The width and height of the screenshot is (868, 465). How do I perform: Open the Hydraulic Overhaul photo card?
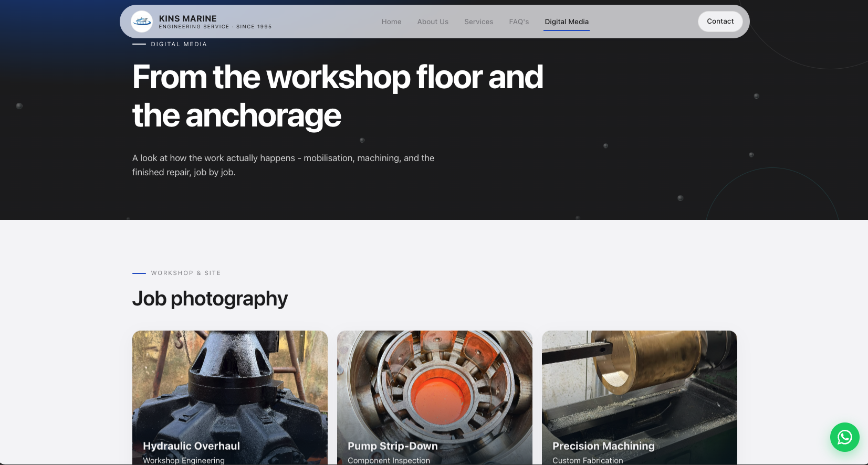click(x=230, y=397)
